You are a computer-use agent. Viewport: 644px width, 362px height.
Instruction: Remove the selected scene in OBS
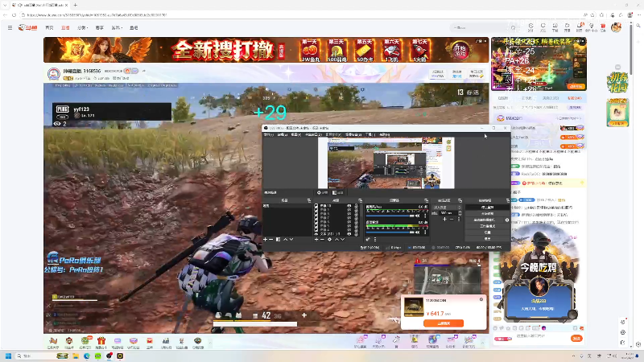(x=271, y=239)
